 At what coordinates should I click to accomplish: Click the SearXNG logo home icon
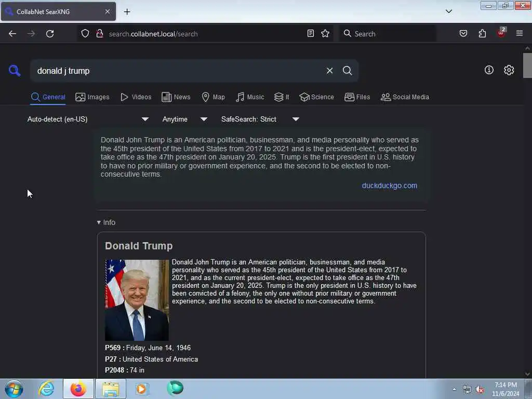coord(15,71)
